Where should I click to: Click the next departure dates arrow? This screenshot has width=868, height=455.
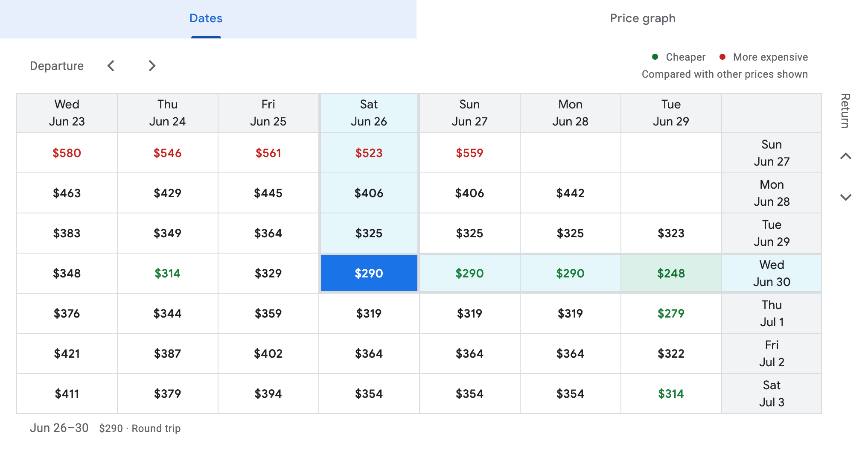[x=152, y=66]
